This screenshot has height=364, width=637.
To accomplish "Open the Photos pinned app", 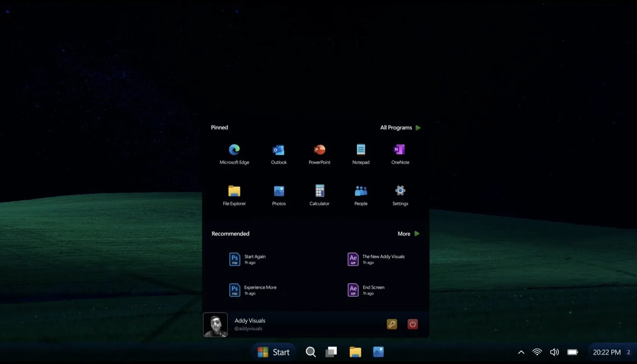I will (x=279, y=195).
